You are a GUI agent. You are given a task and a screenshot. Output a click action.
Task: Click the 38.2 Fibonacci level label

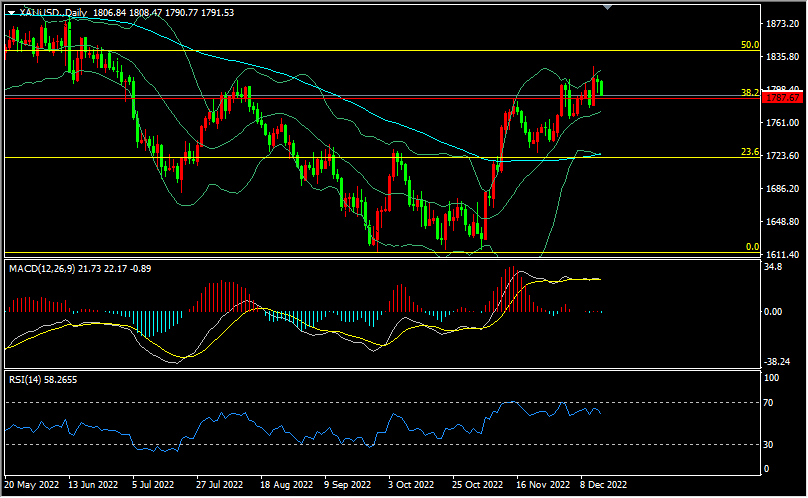(x=750, y=91)
